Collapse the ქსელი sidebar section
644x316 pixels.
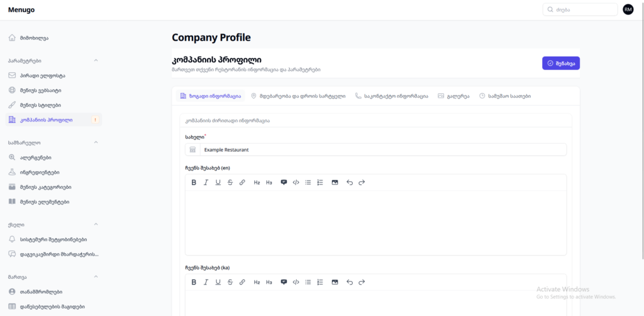[96, 224]
